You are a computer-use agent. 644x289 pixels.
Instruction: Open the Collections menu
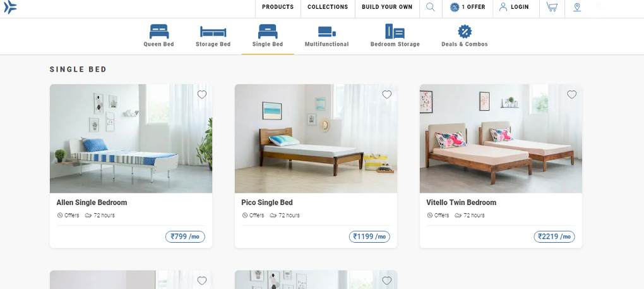328,7
